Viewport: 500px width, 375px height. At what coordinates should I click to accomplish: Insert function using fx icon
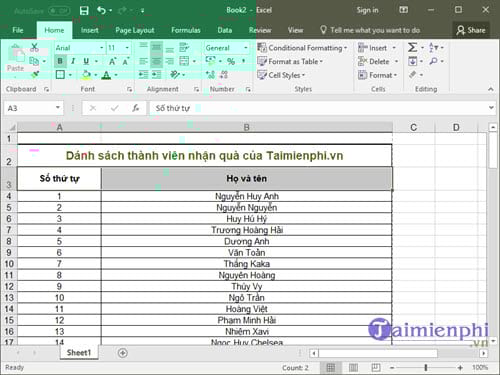(135, 108)
